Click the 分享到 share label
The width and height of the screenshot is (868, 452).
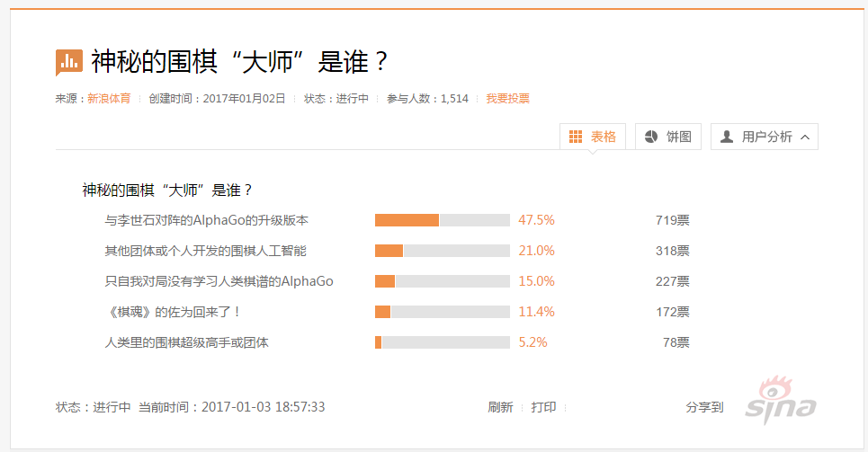(704, 407)
